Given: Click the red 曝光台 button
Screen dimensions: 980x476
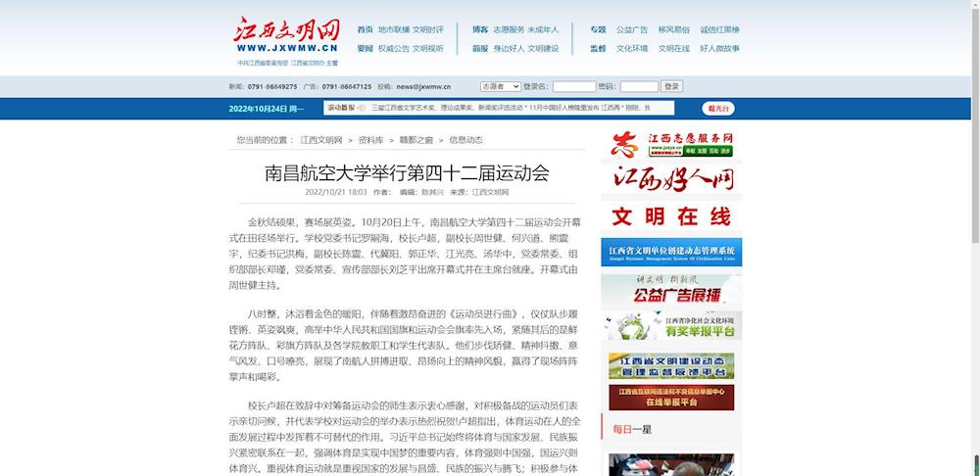Looking at the screenshot, I should [718, 108].
